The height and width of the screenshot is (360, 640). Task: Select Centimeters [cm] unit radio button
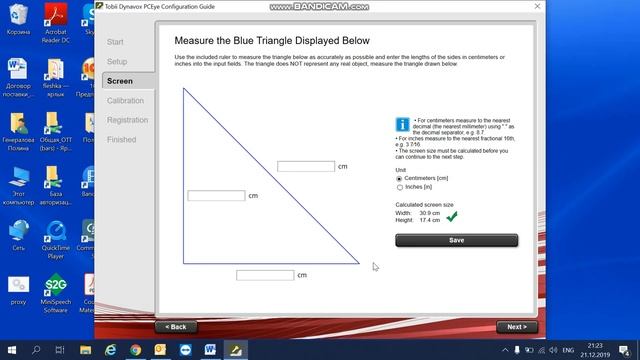pos(399,179)
